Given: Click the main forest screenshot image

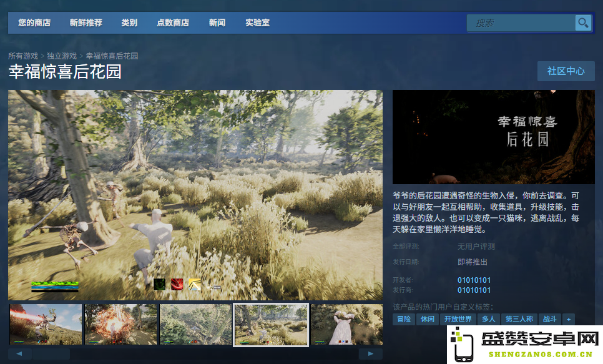Looking at the screenshot, I should (x=195, y=195).
